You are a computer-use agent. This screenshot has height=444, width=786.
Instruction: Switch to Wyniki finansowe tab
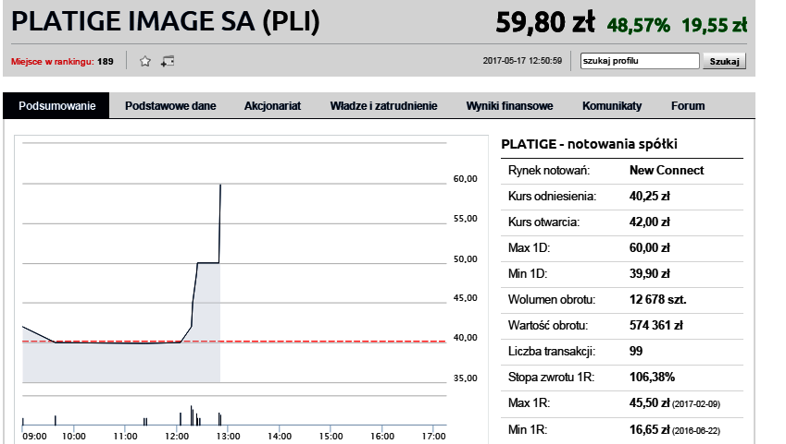[509, 106]
